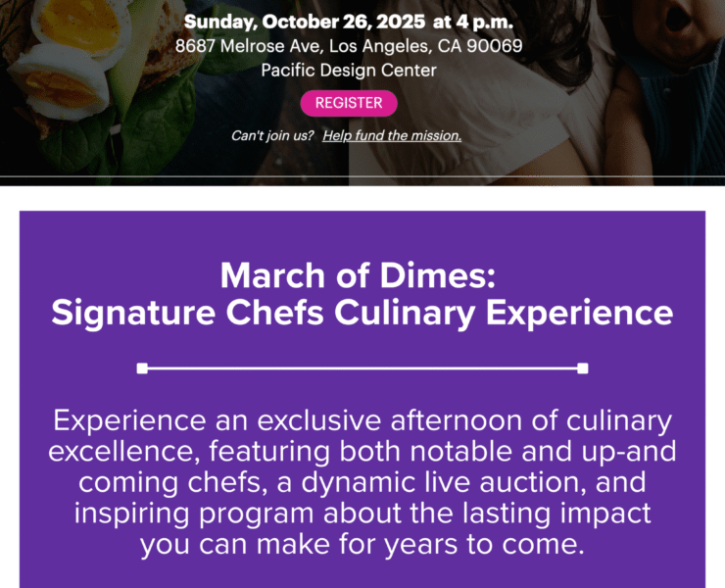The width and height of the screenshot is (725, 588).
Task: Click the 'March of Dimes:' heading
Action: click(x=362, y=274)
